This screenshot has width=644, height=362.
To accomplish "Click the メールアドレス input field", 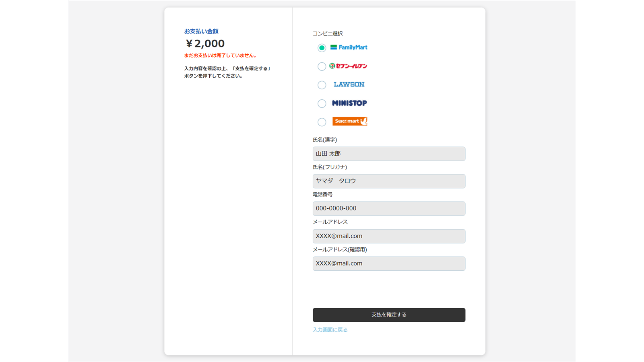I will 389,236.
